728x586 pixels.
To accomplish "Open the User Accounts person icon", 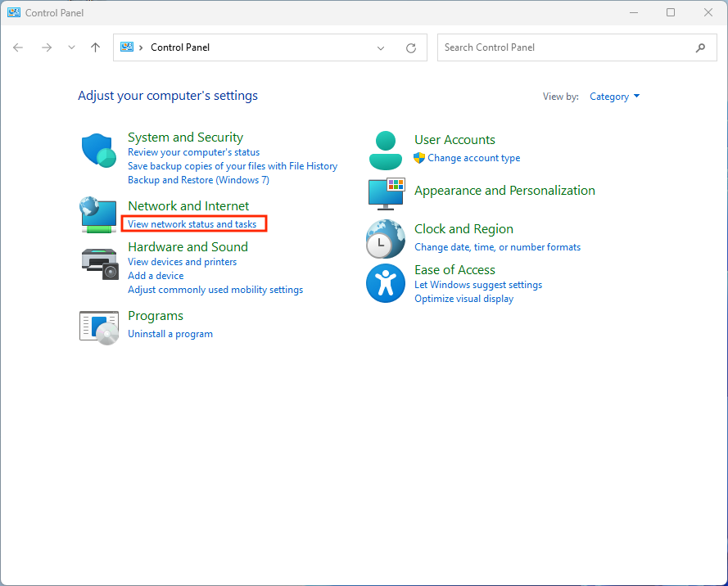I will pos(386,151).
